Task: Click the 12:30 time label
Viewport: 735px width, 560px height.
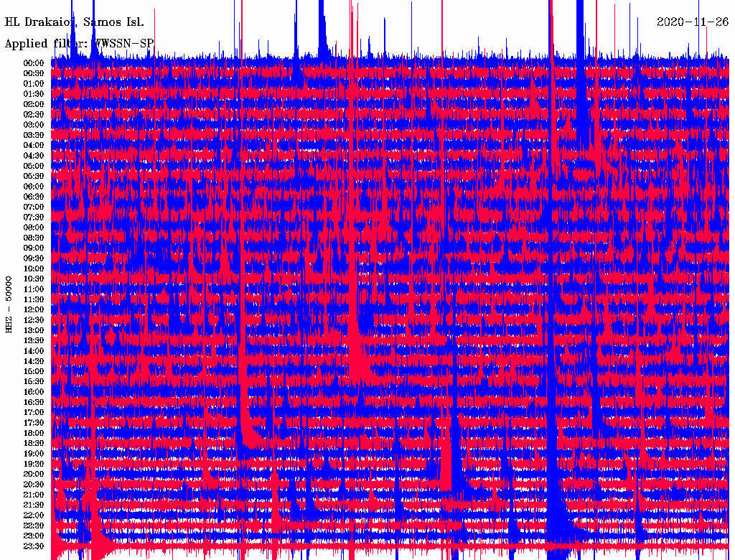Action: click(x=34, y=320)
